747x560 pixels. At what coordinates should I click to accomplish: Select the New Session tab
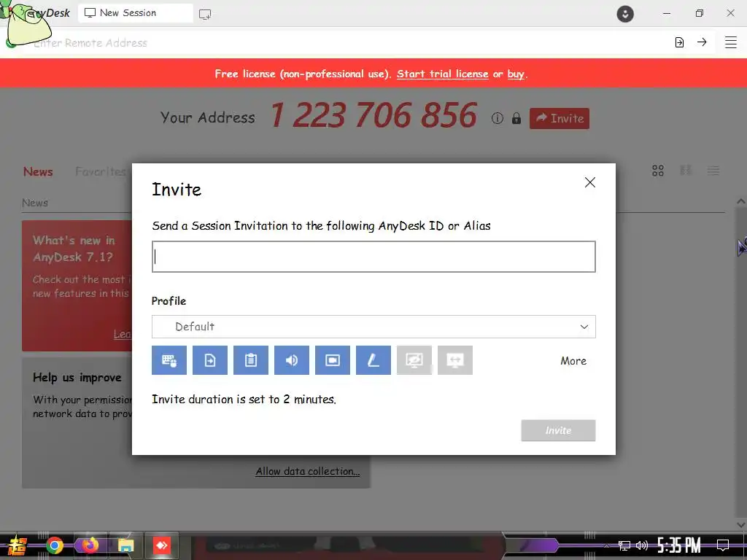click(135, 13)
